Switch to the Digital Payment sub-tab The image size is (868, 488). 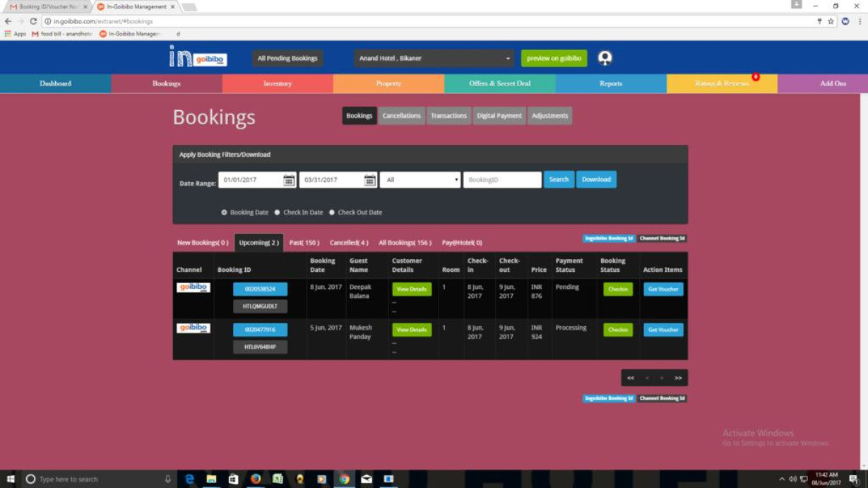[499, 116]
